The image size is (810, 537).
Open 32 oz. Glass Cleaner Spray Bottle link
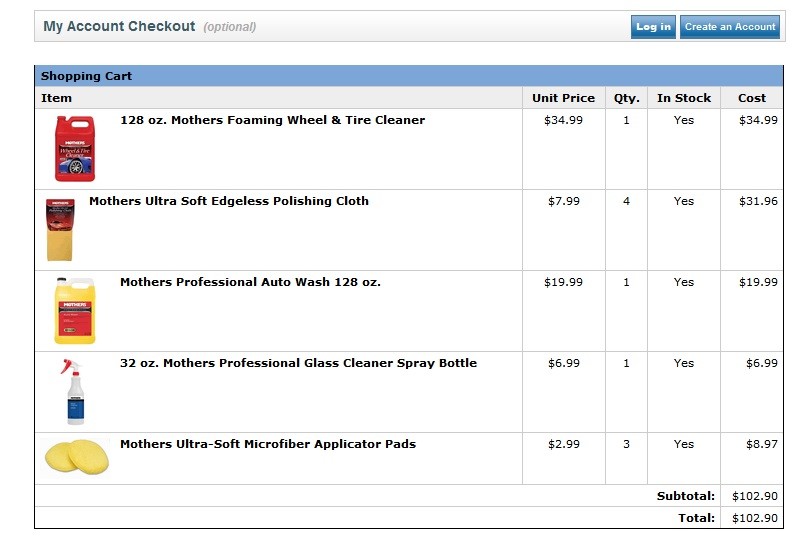point(298,364)
